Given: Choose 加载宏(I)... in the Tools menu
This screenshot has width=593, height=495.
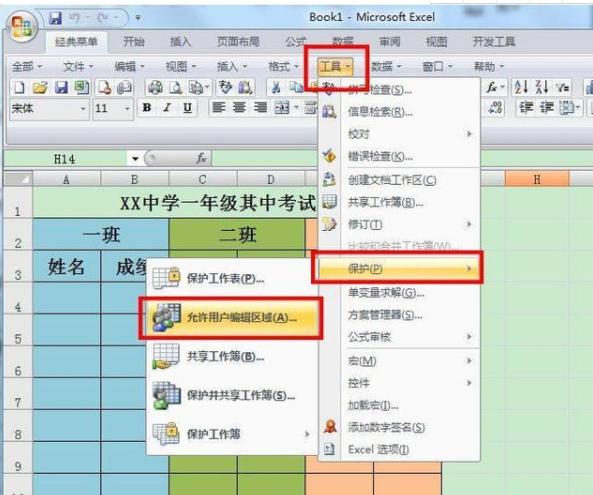Looking at the screenshot, I should [x=399, y=405].
